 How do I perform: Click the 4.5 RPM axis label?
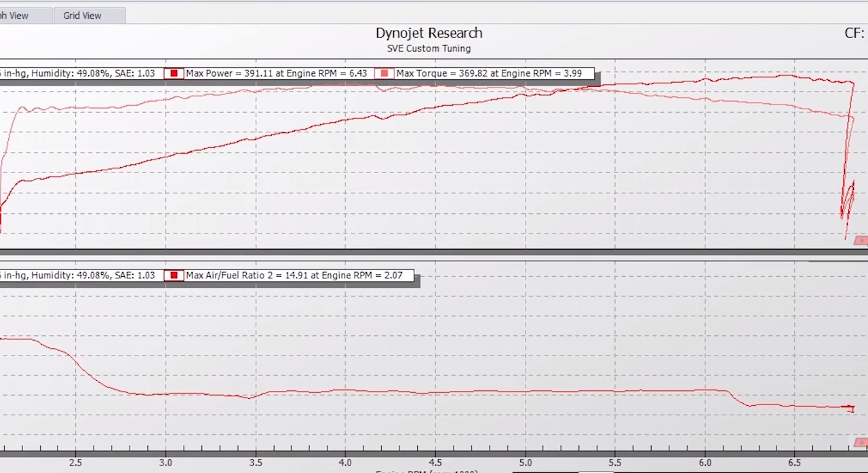pyautogui.click(x=435, y=463)
